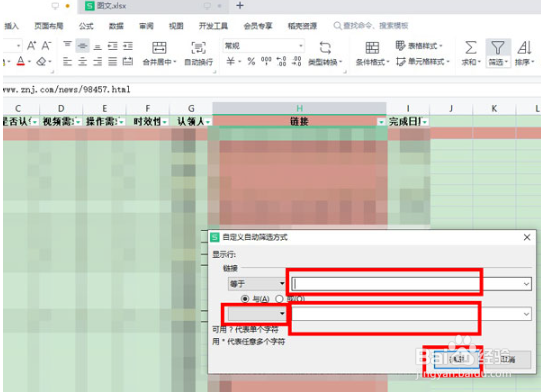Align text right

[x=98, y=62]
